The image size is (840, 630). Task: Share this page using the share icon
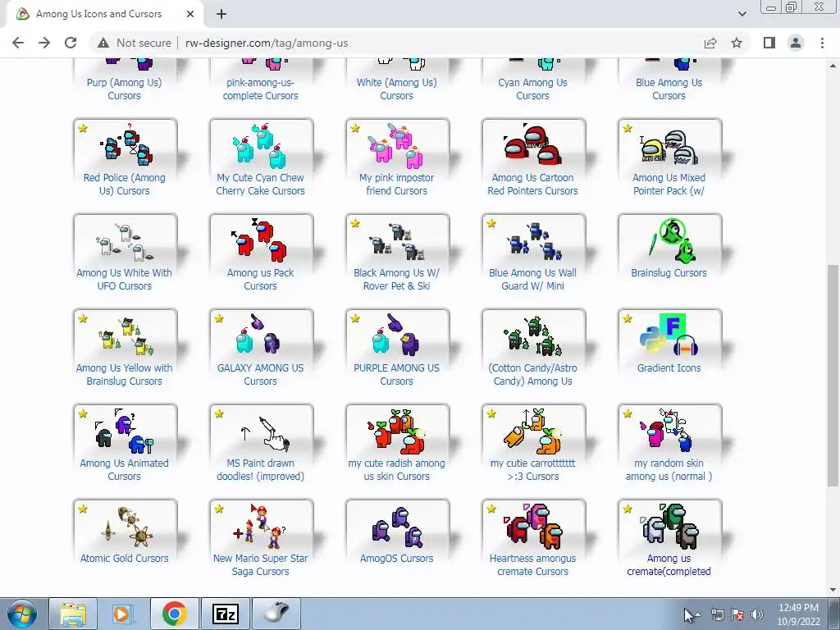710,43
